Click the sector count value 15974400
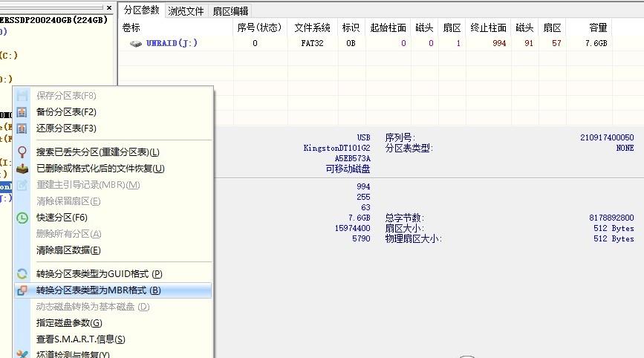This screenshot has height=358, width=644. click(352, 228)
